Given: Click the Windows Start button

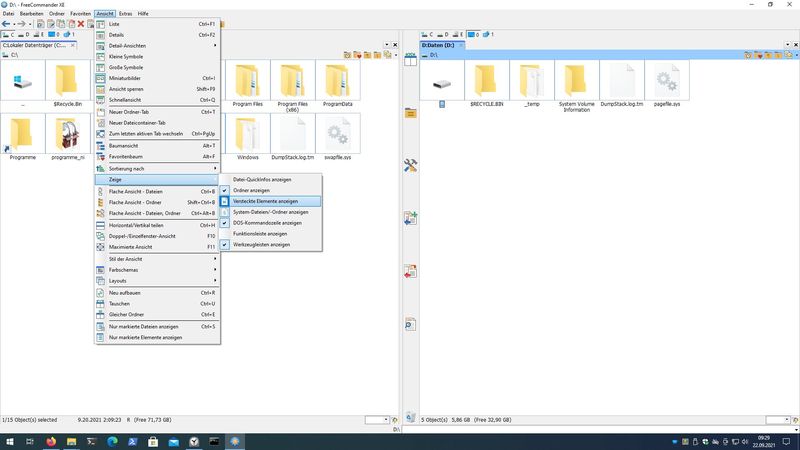Looking at the screenshot, I should point(10,441).
